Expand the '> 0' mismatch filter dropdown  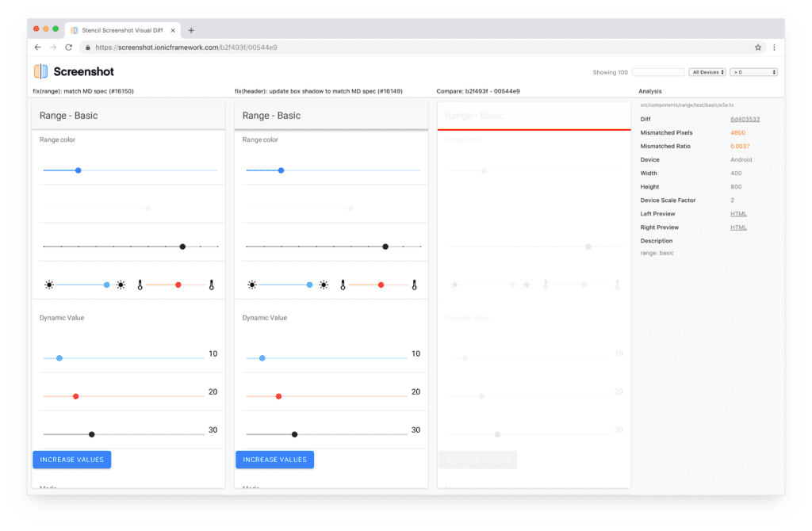coord(753,72)
